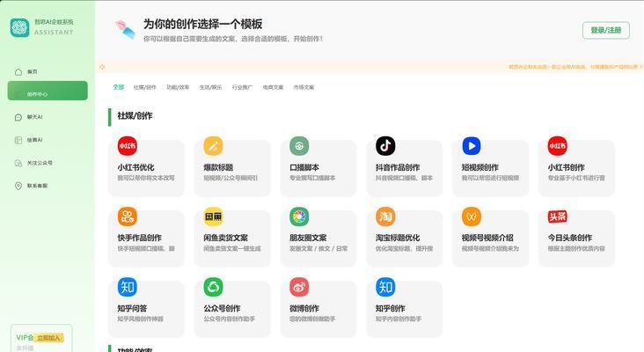Click the 小红书优化 title text
Image resolution: width=644 pixels, height=352 pixels.
(136, 167)
